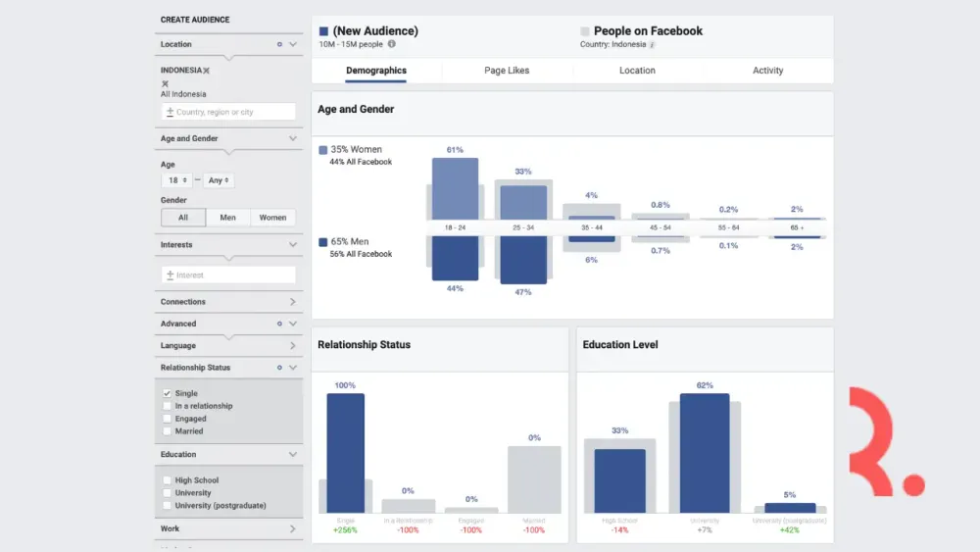Click the gray People on Facebook swatch
The width and height of the screenshot is (980, 552).
tap(584, 31)
